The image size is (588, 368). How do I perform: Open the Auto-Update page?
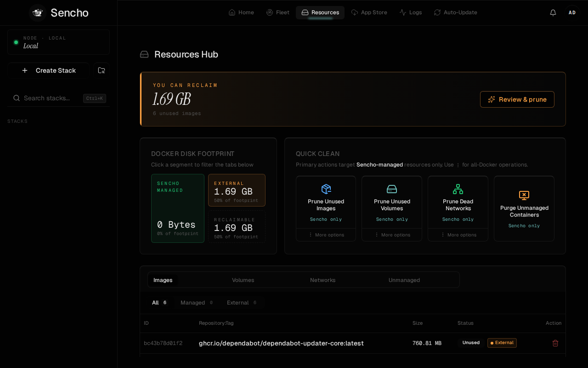click(x=456, y=12)
